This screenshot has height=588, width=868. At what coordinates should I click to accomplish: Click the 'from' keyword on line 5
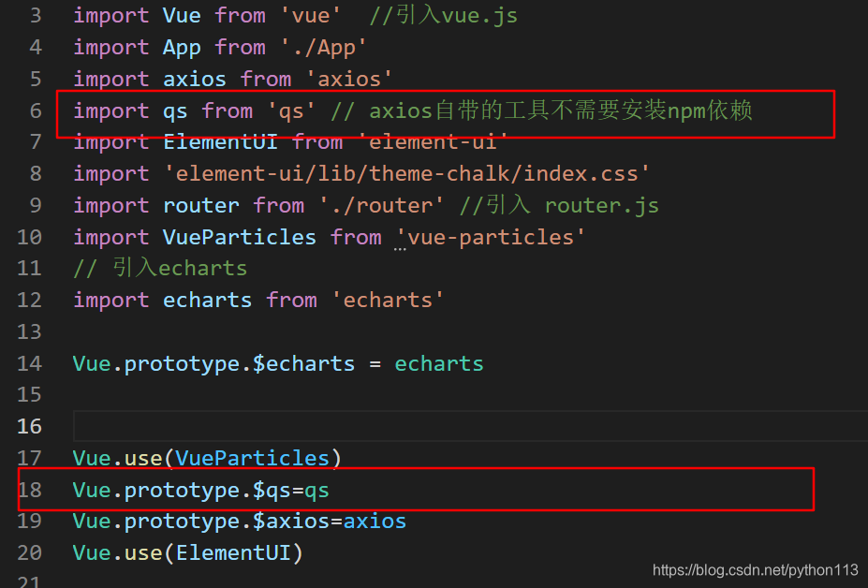click(265, 79)
